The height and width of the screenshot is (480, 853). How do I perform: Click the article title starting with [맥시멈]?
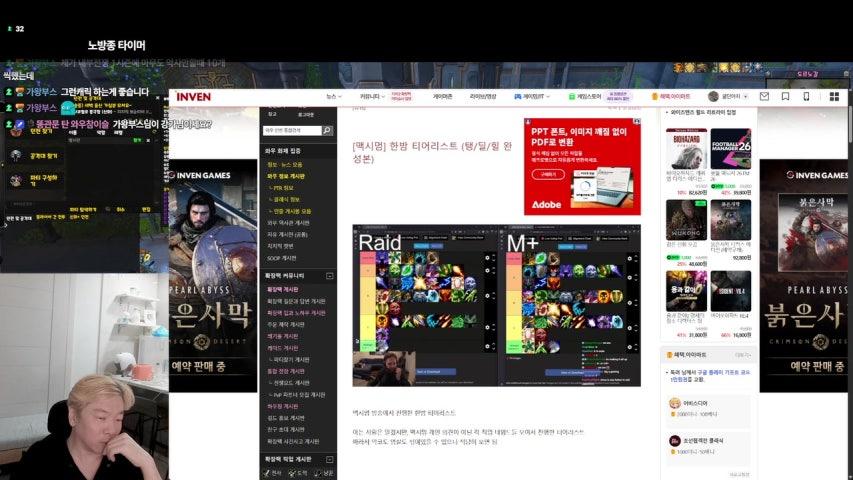[x=432, y=152]
